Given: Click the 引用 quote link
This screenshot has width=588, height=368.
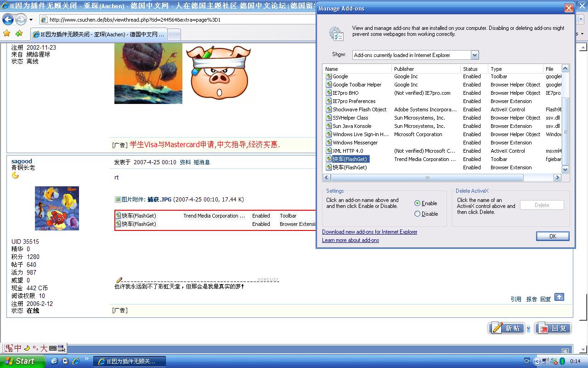Looking at the screenshot, I should click(x=516, y=299).
